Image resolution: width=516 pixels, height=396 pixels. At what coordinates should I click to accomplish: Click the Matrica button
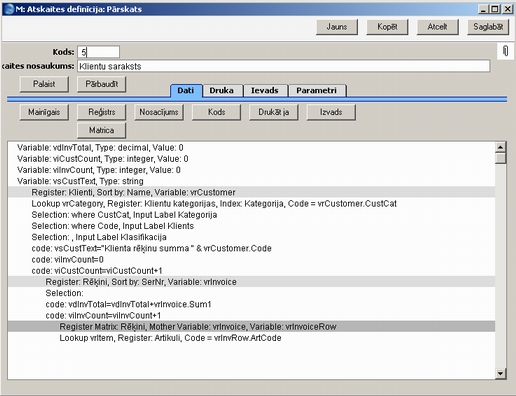coord(101,130)
